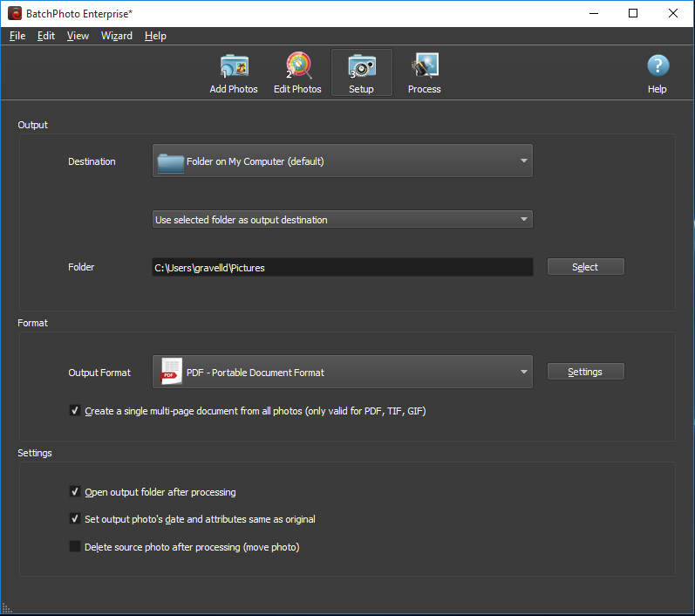
Task: Open Help from the toolbar
Action: [x=658, y=73]
